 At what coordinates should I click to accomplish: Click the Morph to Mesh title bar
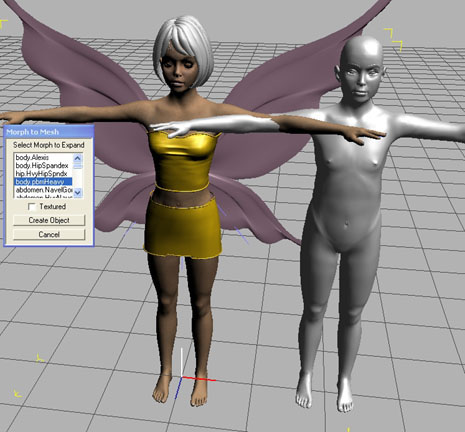click(x=49, y=132)
